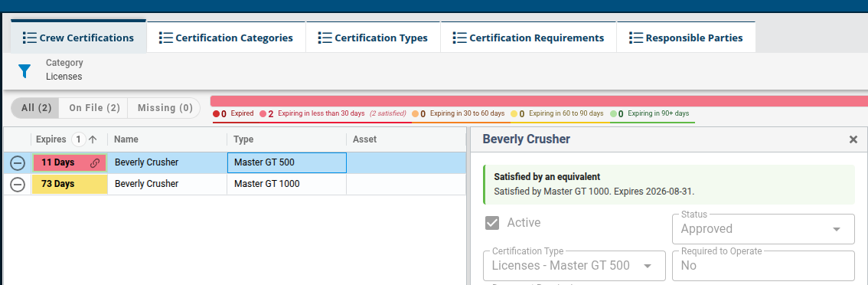The width and height of the screenshot is (868, 285).
Task: Show the On File (2) certifications
Action: coord(94,108)
